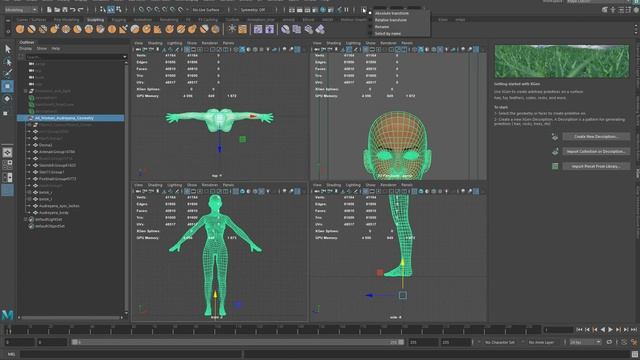Select by object type mode icon
Image resolution: width=640 pixels, height=360 pixels.
point(111,9)
